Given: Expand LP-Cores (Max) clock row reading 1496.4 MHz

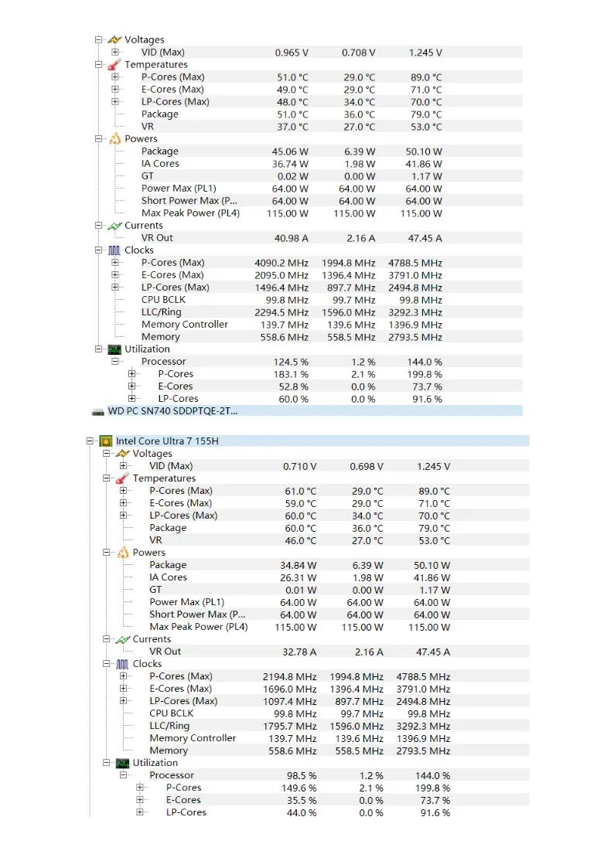Looking at the screenshot, I should coord(115,287).
